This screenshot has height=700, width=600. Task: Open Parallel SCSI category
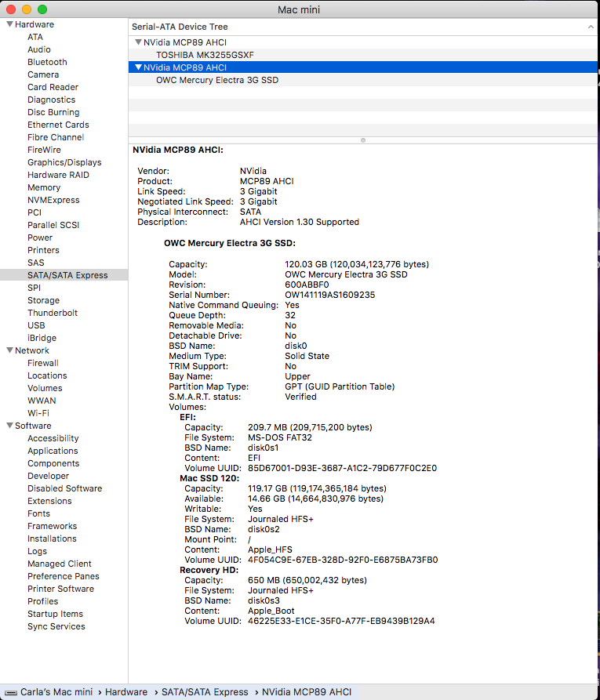coord(53,225)
